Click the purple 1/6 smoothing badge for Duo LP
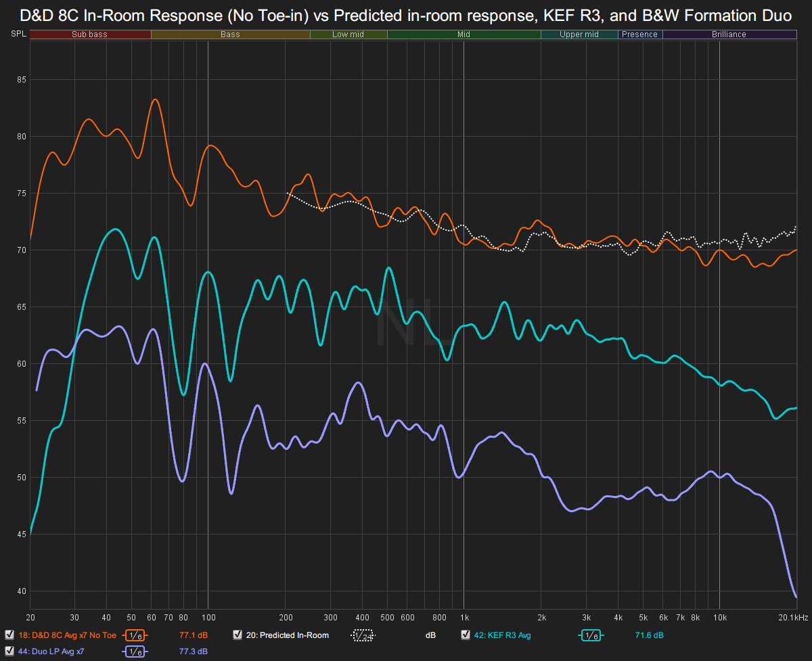Image resolution: width=812 pixels, height=661 pixels. pos(135,652)
